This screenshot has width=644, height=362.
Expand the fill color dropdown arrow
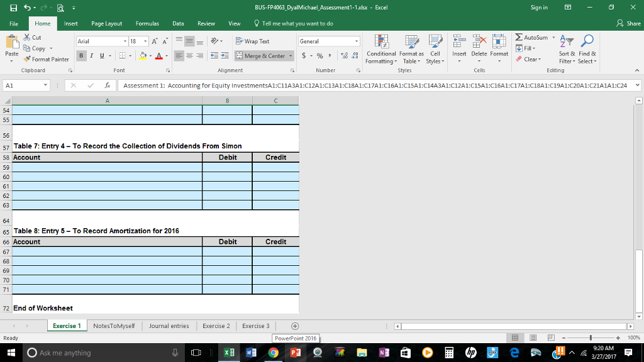click(150, 56)
